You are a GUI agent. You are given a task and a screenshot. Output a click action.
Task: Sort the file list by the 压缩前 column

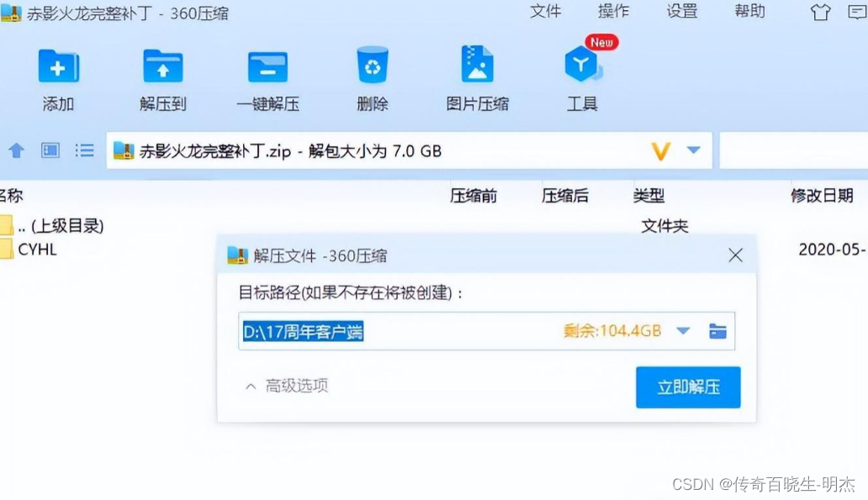point(474,195)
